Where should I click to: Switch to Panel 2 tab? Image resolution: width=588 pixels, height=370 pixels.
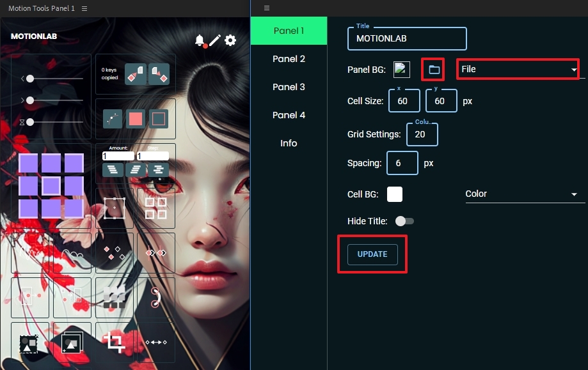(x=289, y=59)
